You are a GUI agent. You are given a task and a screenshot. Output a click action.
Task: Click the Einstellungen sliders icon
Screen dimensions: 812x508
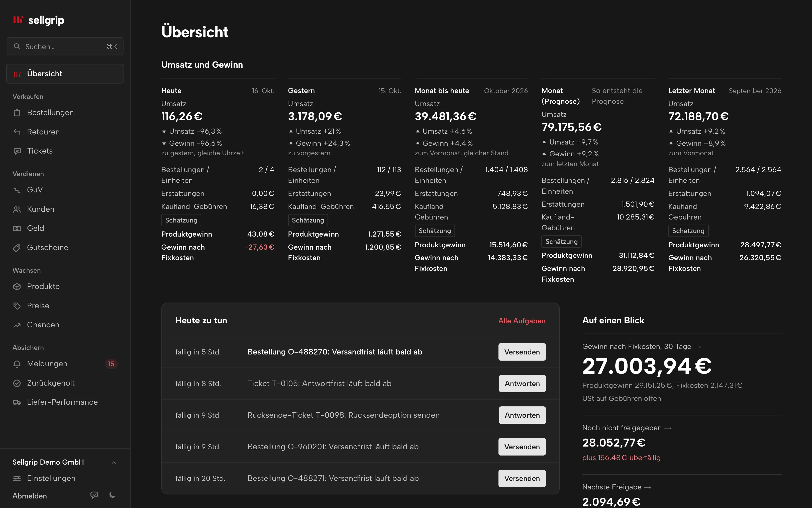point(17,478)
